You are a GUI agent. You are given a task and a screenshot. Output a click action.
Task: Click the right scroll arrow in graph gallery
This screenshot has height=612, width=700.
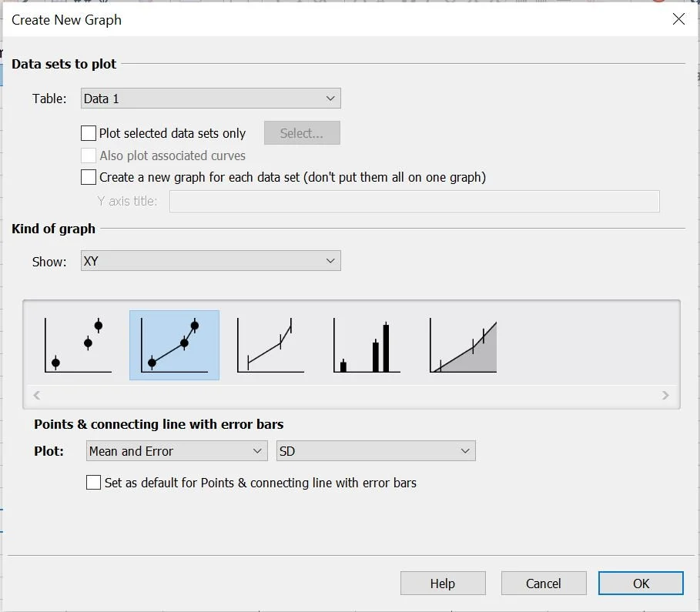click(x=665, y=395)
